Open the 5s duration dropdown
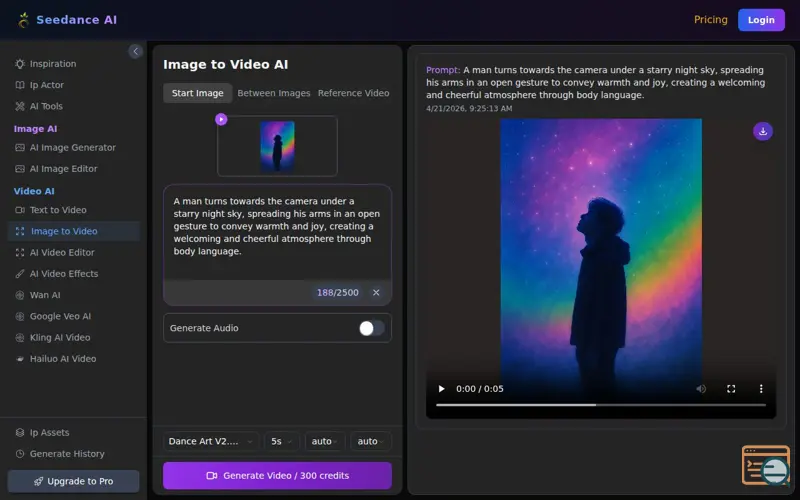Viewport: 800px width, 500px height. pos(282,441)
